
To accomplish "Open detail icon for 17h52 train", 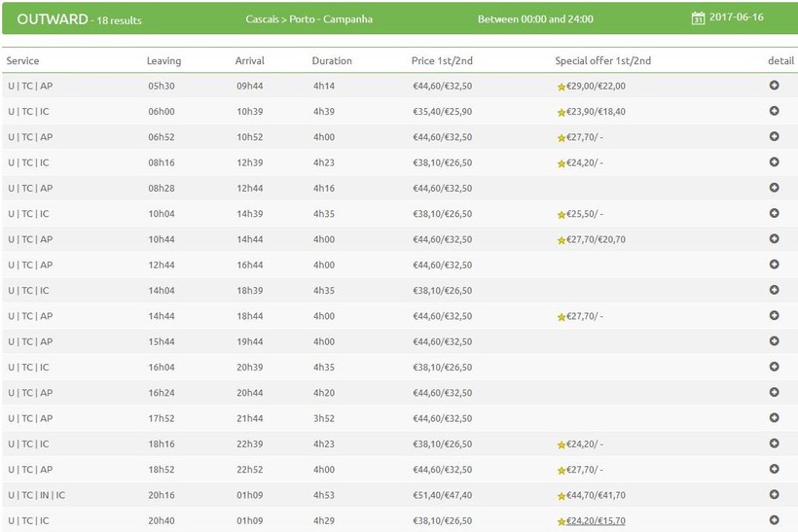I will [x=774, y=417].
